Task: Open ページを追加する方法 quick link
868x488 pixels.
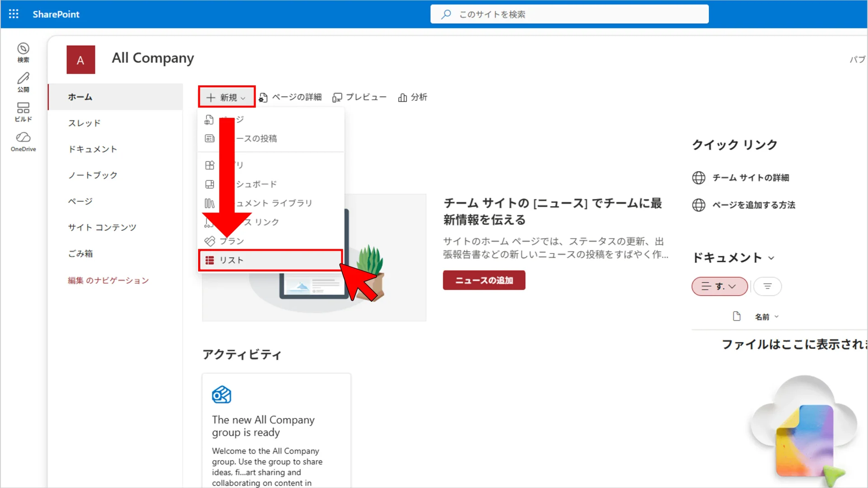Action: coord(754,205)
